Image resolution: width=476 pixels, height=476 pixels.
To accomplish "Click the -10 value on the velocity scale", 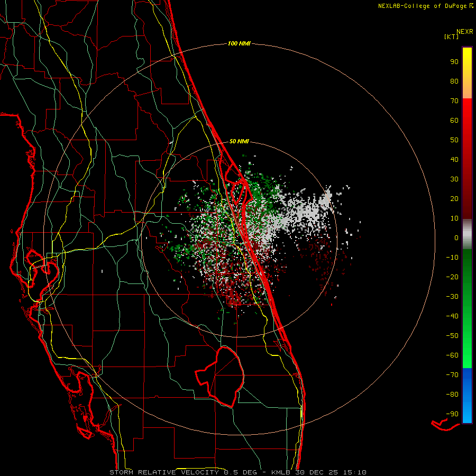I will click(452, 258).
